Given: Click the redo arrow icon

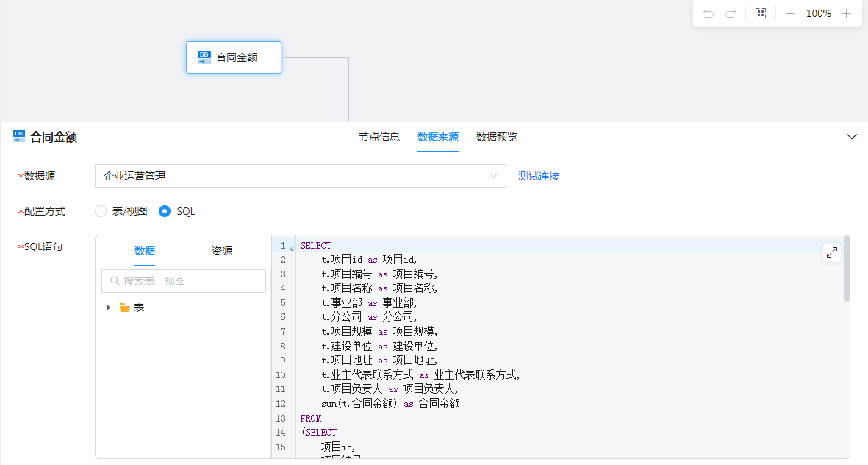Looking at the screenshot, I should [x=731, y=13].
